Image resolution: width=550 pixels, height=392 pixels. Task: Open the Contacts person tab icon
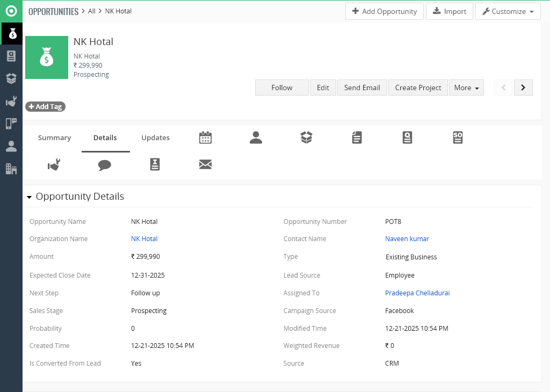coord(256,137)
